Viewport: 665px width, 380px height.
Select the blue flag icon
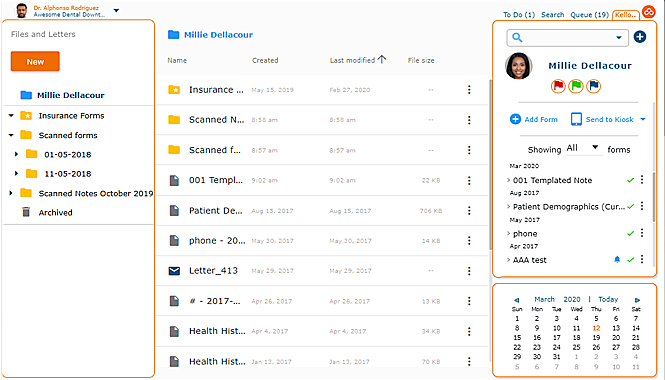point(593,86)
